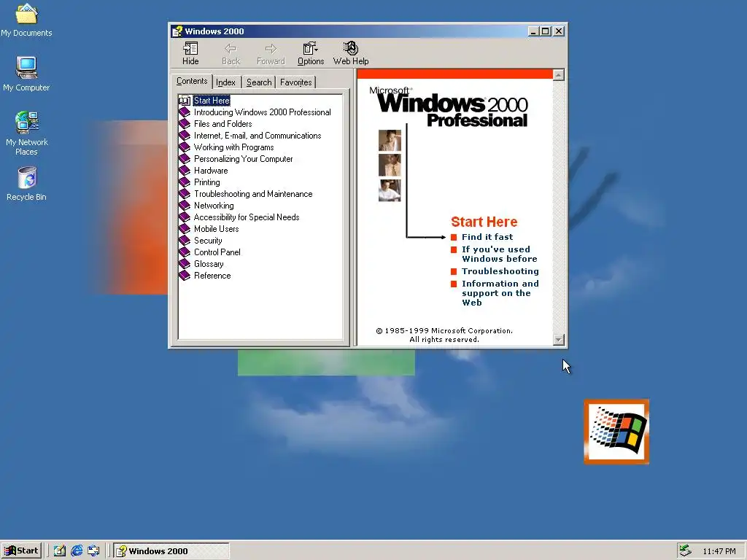Maximize the Windows 2000 help window
The width and height of the screenshot is (747, 560).
click(x=546, y=31)
